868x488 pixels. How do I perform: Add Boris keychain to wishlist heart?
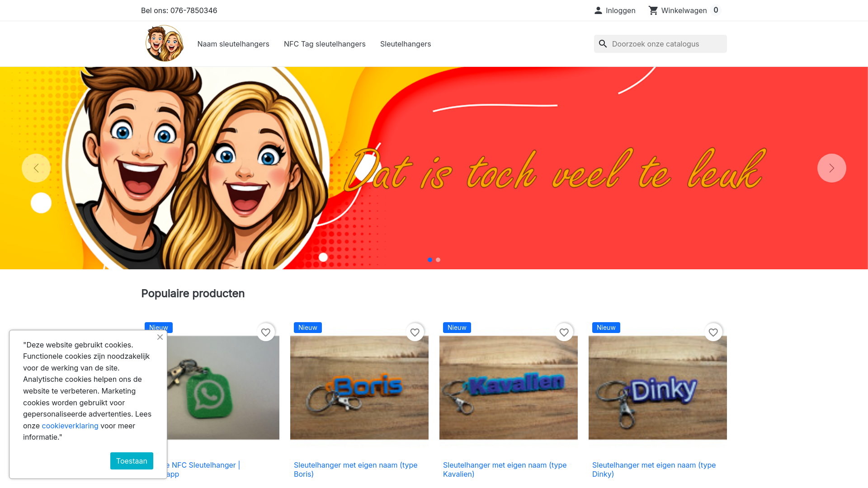click(x=415, y=333)
